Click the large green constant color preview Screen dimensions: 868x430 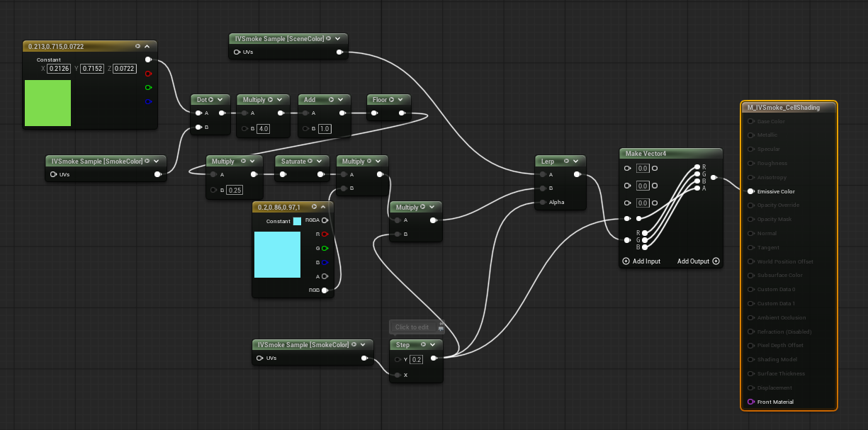pos(47,103)
